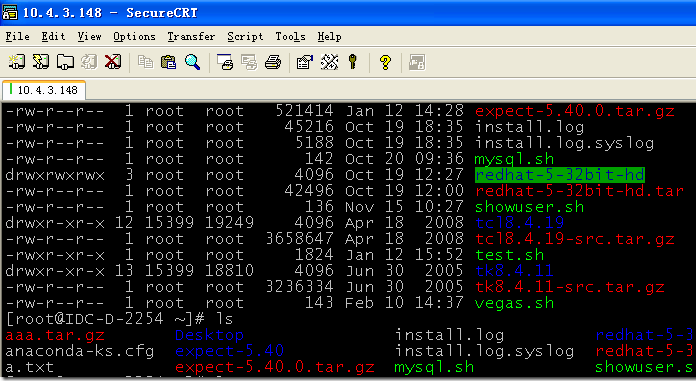Viewport: 696px width, 381px height.
Task: Open the Transfer menu
Action: pyautogui.click(x=191, y=36)
